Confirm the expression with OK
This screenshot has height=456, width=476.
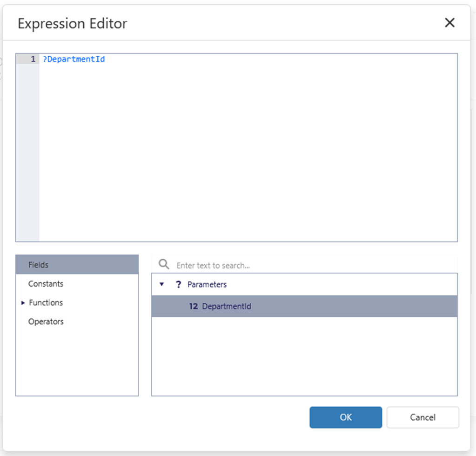346,417
